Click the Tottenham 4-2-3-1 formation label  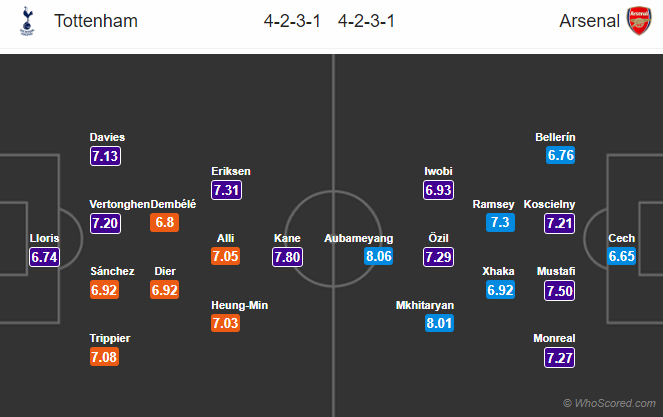pyautogui.click(x=290, y=21)
